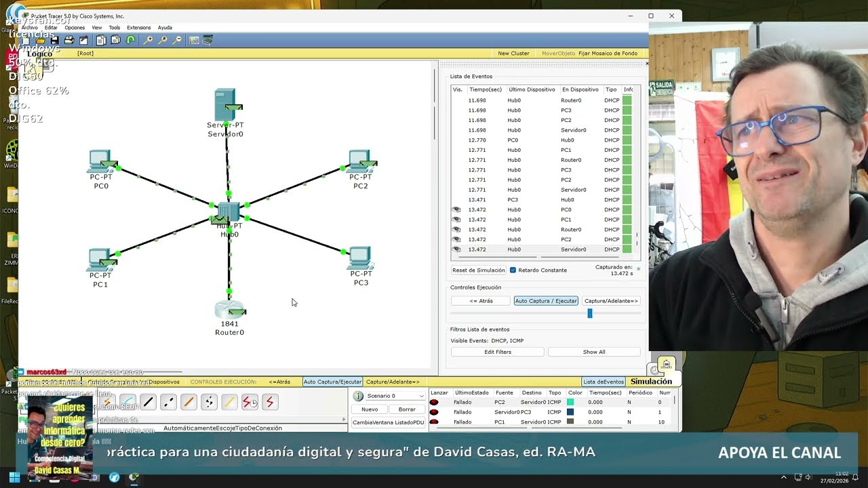
Task: Click the green Undo arrow icon
Action: coord(130,41)
